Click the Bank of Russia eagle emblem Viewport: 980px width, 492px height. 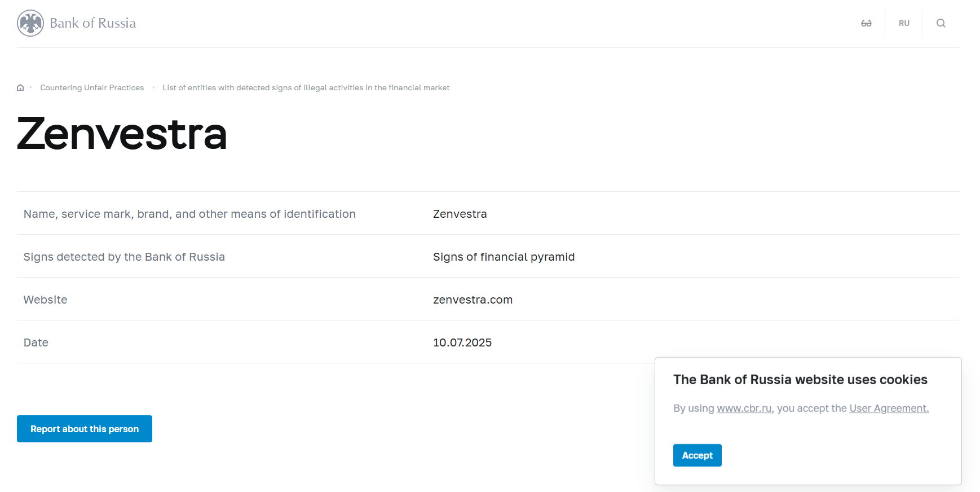tap(30, 23)
